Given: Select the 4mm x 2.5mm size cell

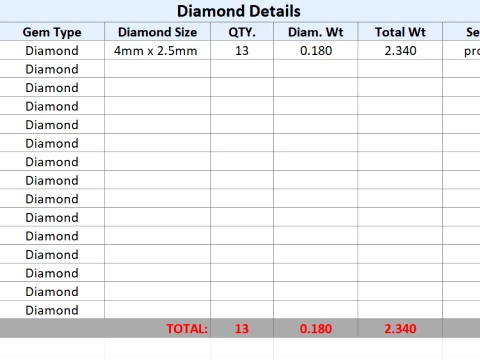Looking at the screenshot, I should pyautogui.click(x=158, y=51).
